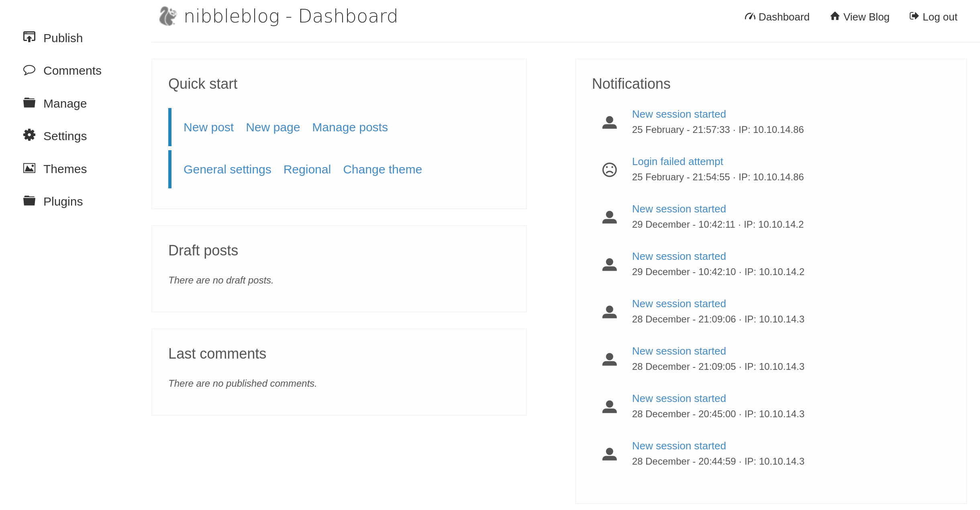Open Comments via the speech bubble icon
The image size is (980, 510).
[x=29, y=70]
